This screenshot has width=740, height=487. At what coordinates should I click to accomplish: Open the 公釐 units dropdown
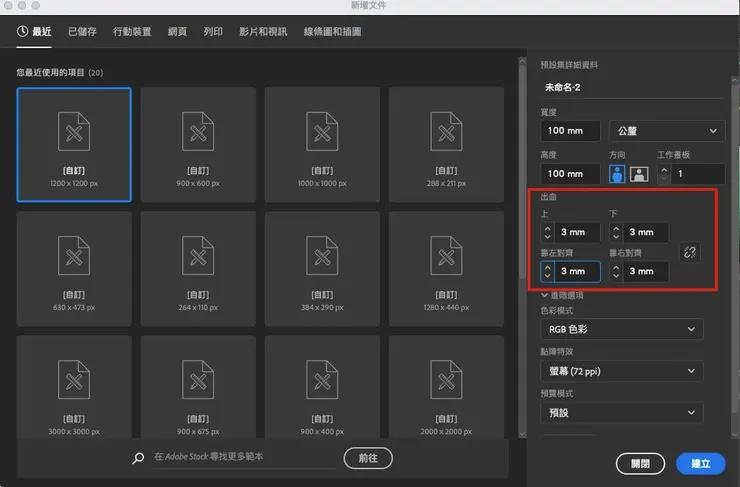click(x=666, y=131)
